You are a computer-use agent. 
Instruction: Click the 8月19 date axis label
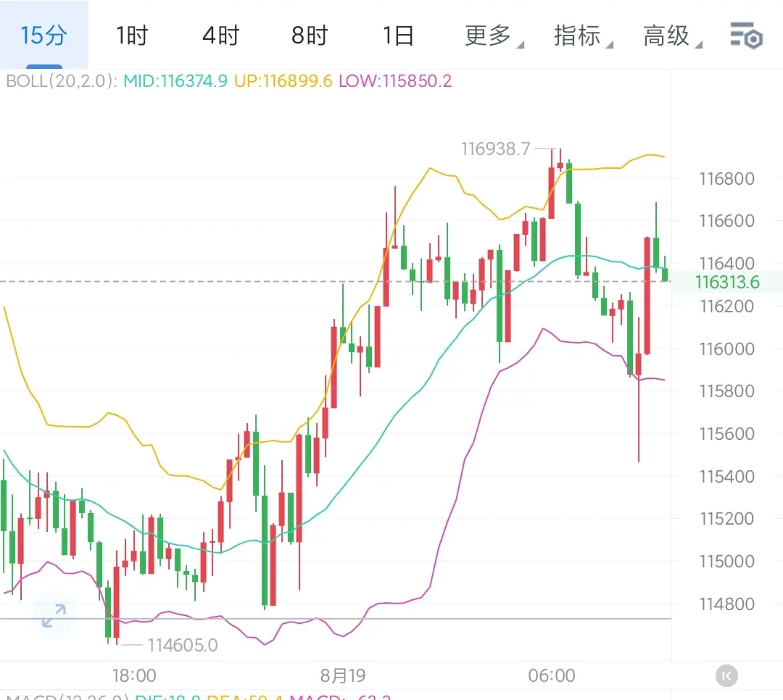[x=342, y=675]
